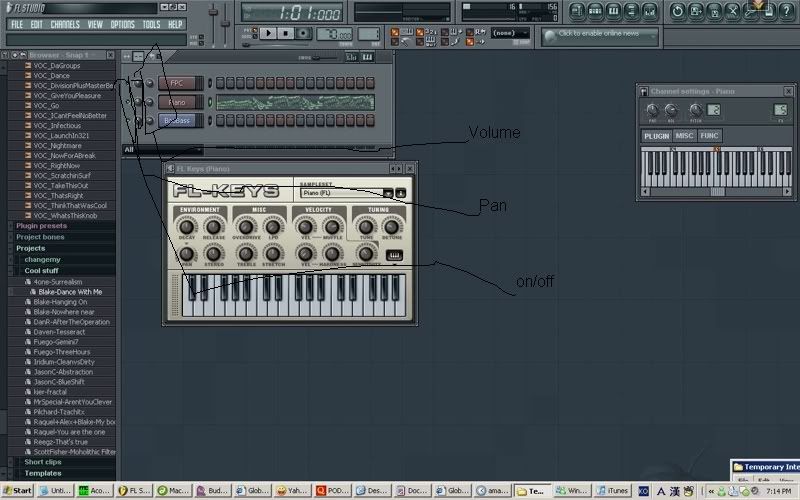
Task: Select the PLUGIN tab in Channel settings
Action: [656, 136]
